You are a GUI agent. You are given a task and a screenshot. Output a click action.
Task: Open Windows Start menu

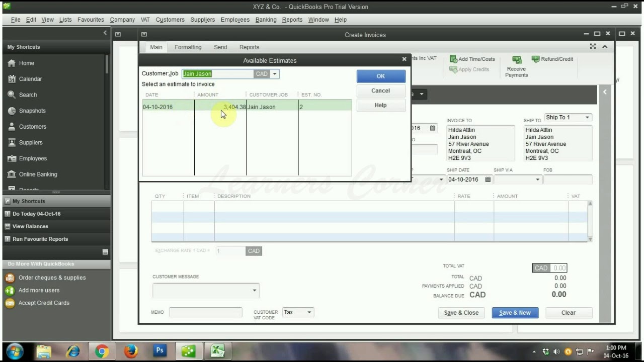click(14, 350)
